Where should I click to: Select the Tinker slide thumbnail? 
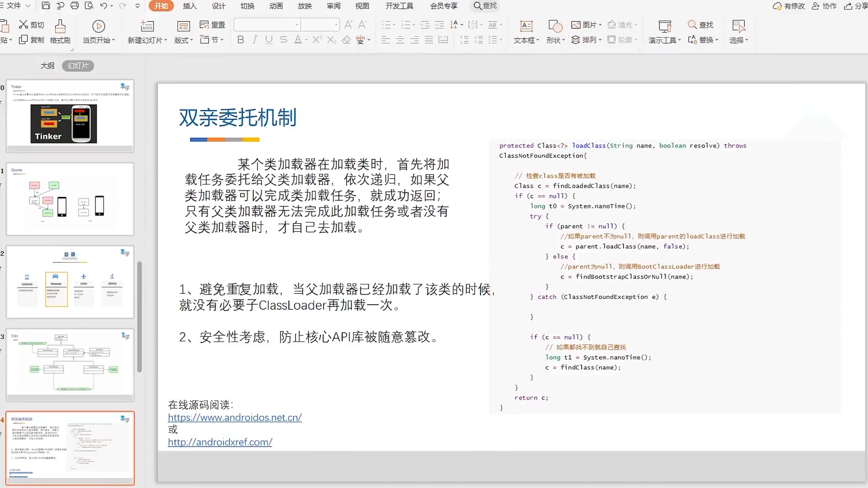(70, 116)
